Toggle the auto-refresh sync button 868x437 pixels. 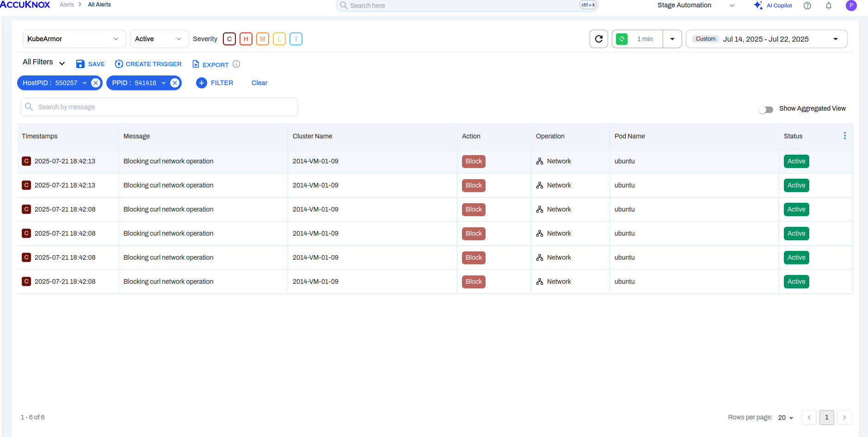click(621, 39)
